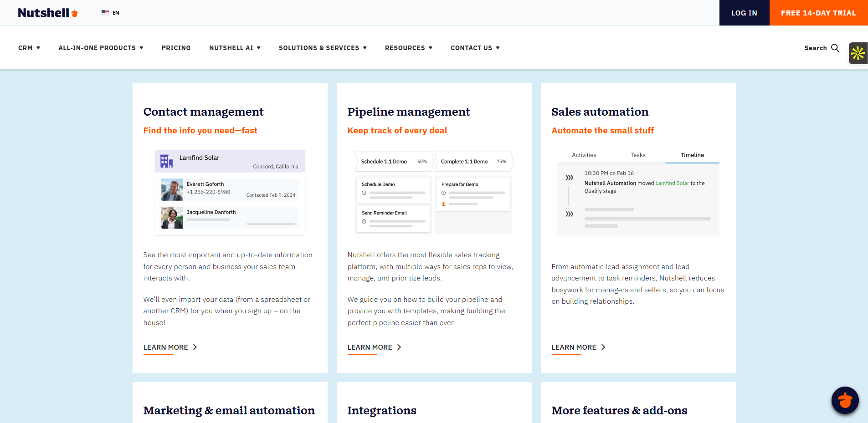Screen dimensions: 868x423
Task: Click the search magnifier icon
Action: (x=835, y=48)
